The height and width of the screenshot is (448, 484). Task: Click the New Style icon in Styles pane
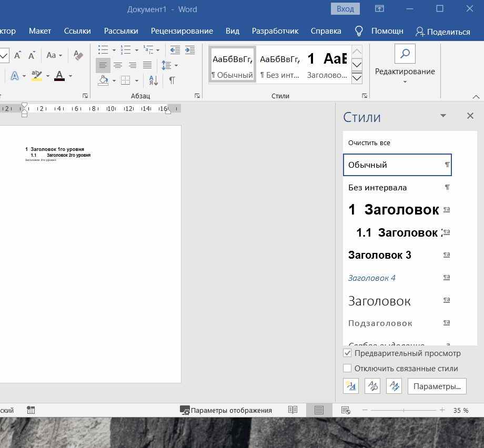pos(351,386)
